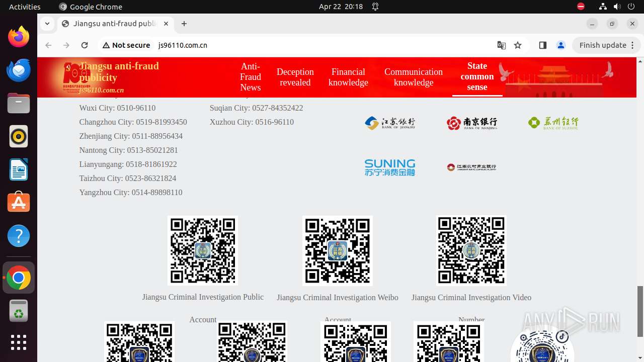Open the Google Translate page icon
This screenshot has height=362, width=644.
[x=502, y=45]
